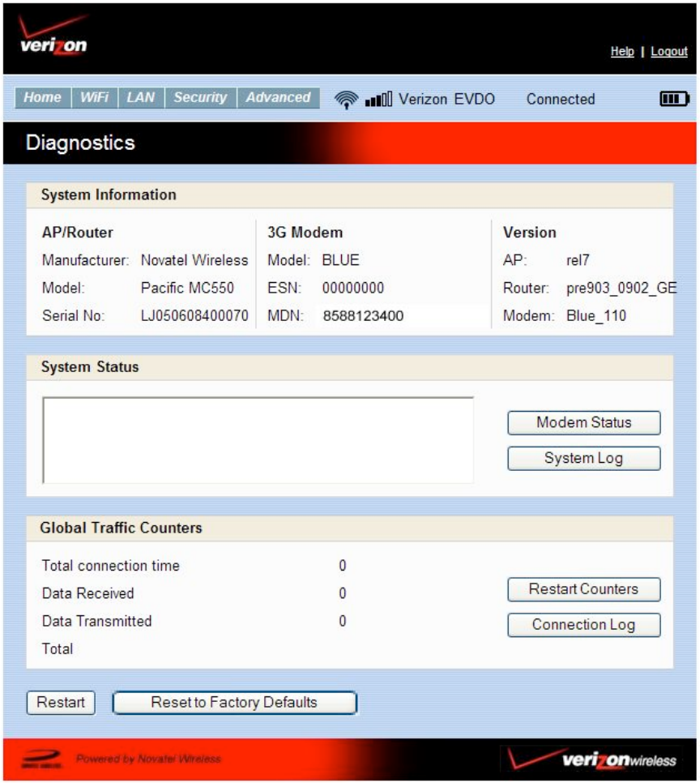The height and width of the screenshot is (783, 700).
Task: Open the Home tab
Action: (x=42, y=97)
